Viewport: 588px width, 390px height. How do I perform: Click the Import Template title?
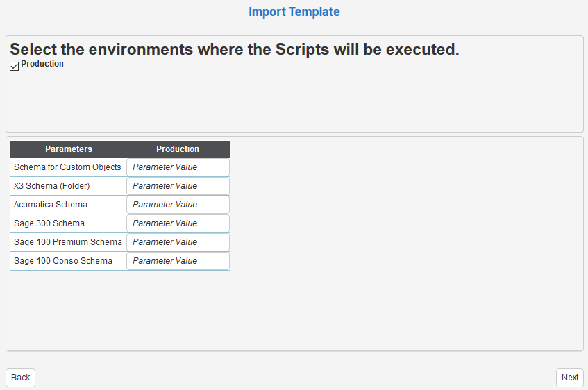[x=294, y=12]
